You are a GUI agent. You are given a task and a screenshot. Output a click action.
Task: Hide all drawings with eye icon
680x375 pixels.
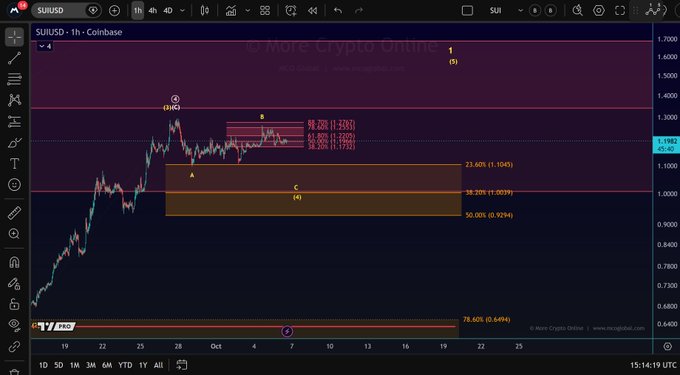14,325
